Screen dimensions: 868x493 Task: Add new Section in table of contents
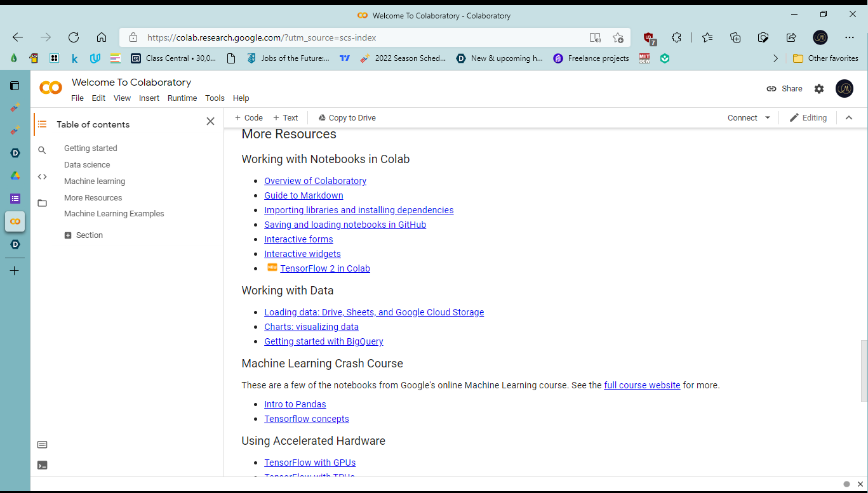click(84, 235)
